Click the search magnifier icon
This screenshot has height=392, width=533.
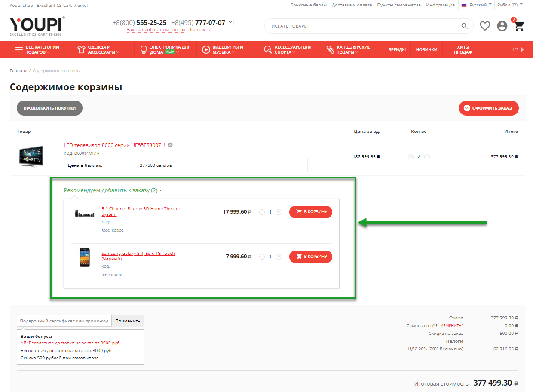[x=464, y=26]
